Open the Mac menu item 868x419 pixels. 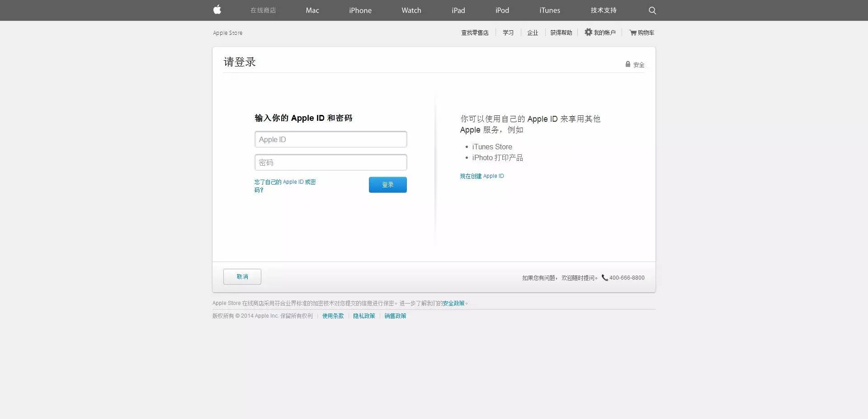pyautogui.click(x=312, y=10)
